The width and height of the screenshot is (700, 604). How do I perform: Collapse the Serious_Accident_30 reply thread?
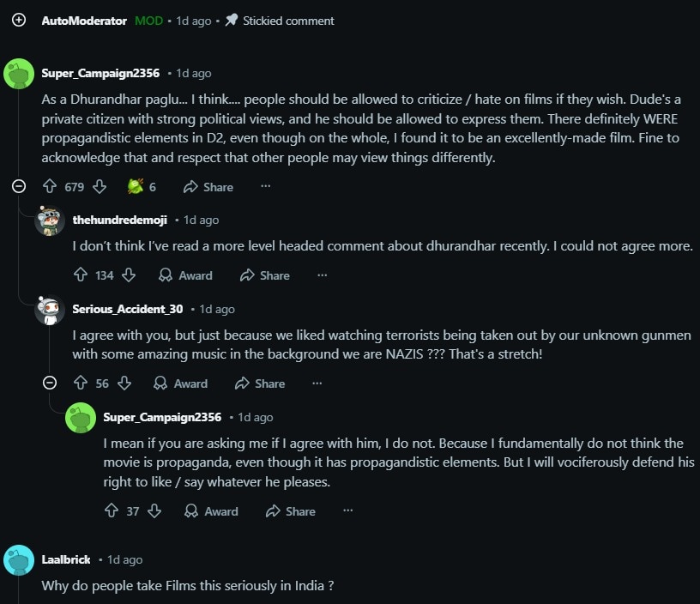tap(50, 383)
